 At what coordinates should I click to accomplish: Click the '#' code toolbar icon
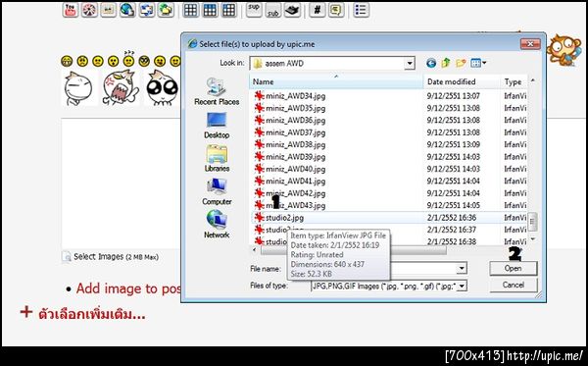[x=317, y=10]
